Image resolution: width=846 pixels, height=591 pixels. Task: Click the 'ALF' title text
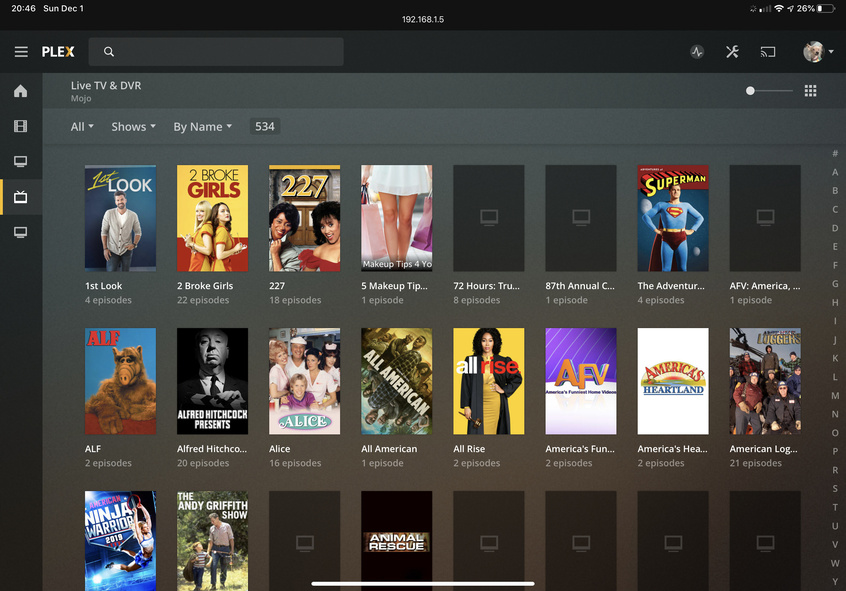(93, 449)
